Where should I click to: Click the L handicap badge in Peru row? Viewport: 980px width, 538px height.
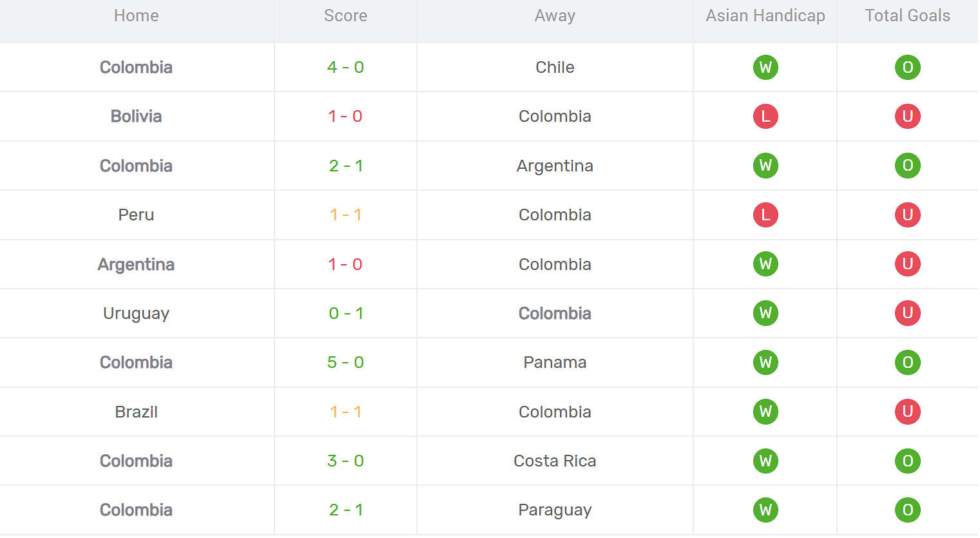pyautogui.click(x=765, y=215)
